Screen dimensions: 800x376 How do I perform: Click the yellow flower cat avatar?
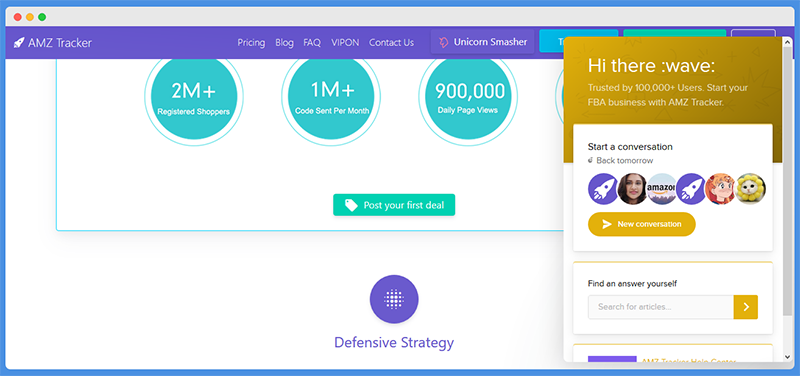pyautogui.click(x=750, y=189)
